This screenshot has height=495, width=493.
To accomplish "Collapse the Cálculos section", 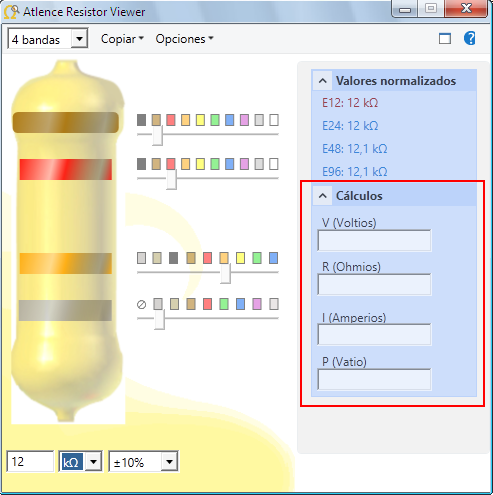I will click(322, 196).
